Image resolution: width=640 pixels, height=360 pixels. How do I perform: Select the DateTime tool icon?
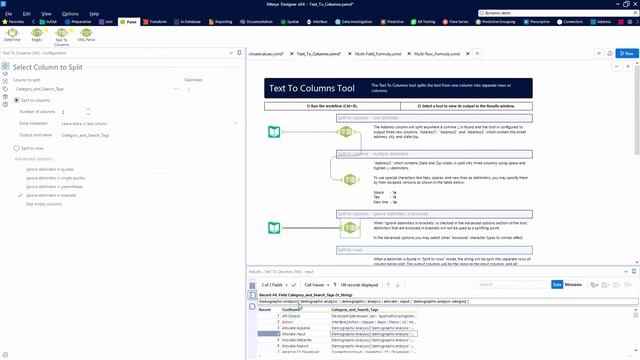[12, 35]
